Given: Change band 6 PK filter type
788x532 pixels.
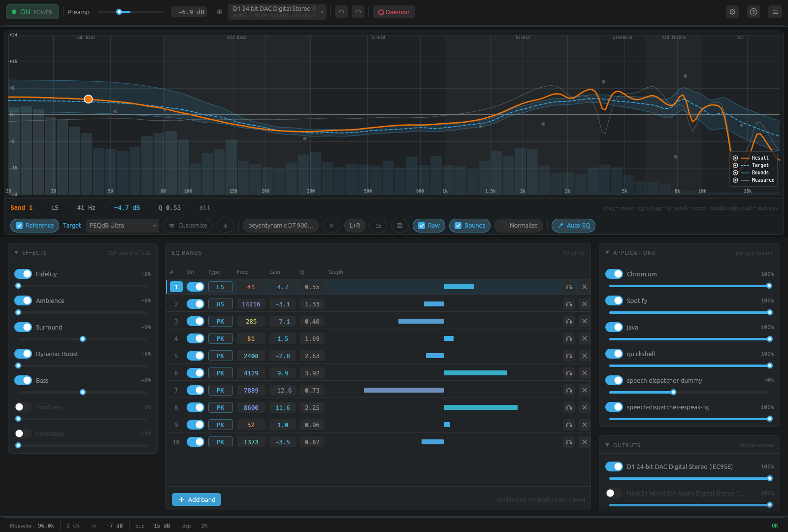Looking at the screenshot, I should tap(220, 373).
